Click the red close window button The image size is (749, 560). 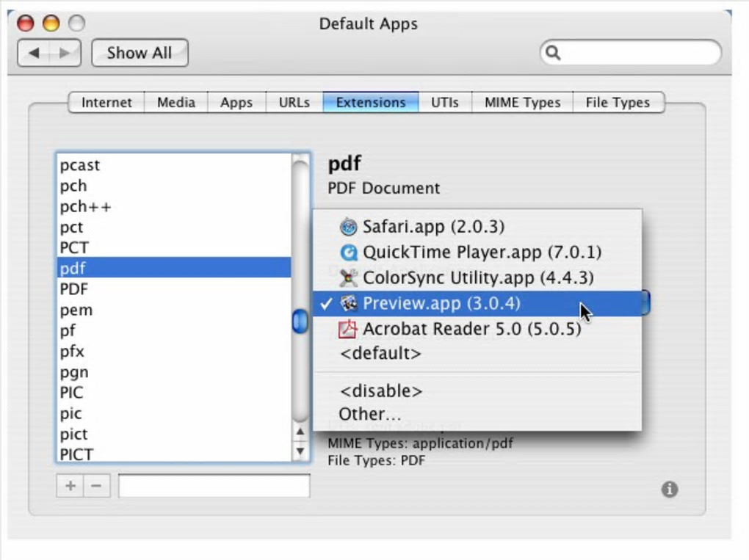[25, 23]
